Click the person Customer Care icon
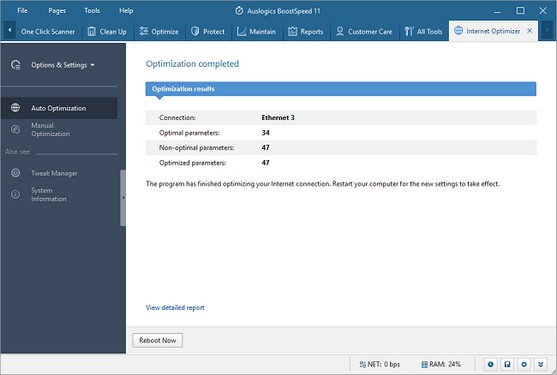 click(340, 31)
